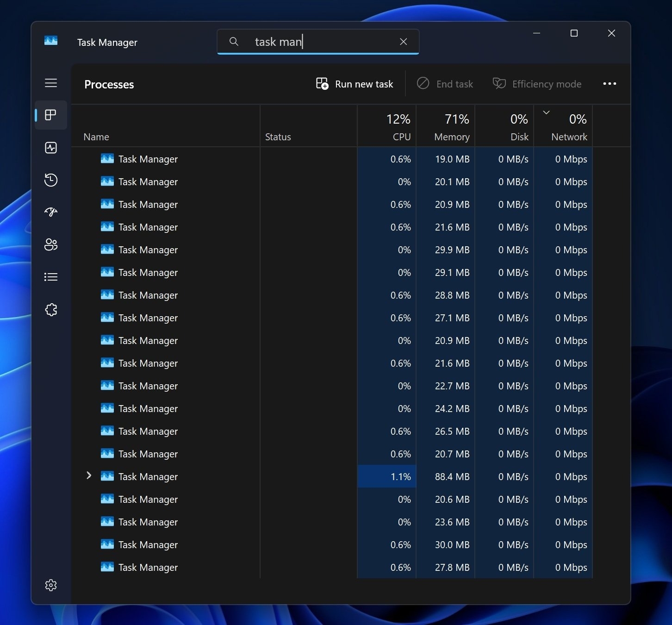
Task: Open Task Manager Settings via gear icon
Action: (51, 585)
